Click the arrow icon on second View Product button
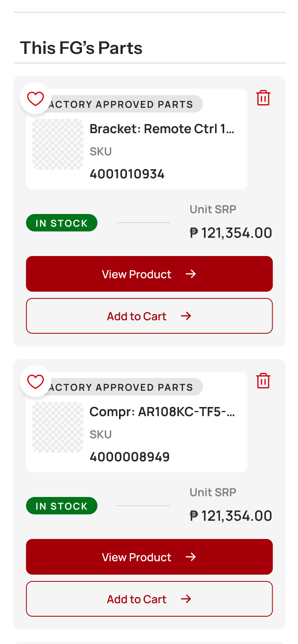Image resolution: width=298 pixels, height=644 pixels. (x=191, y=557)
